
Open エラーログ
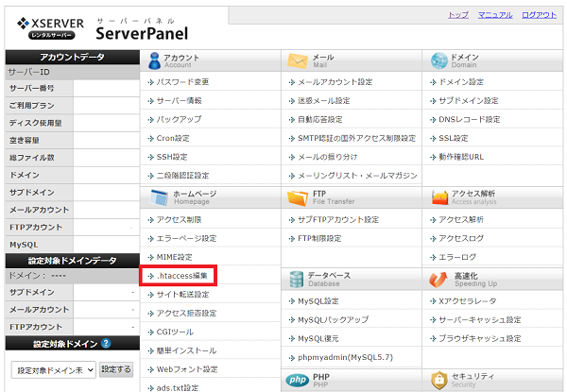pyautogui.click(x=457, y=257)
